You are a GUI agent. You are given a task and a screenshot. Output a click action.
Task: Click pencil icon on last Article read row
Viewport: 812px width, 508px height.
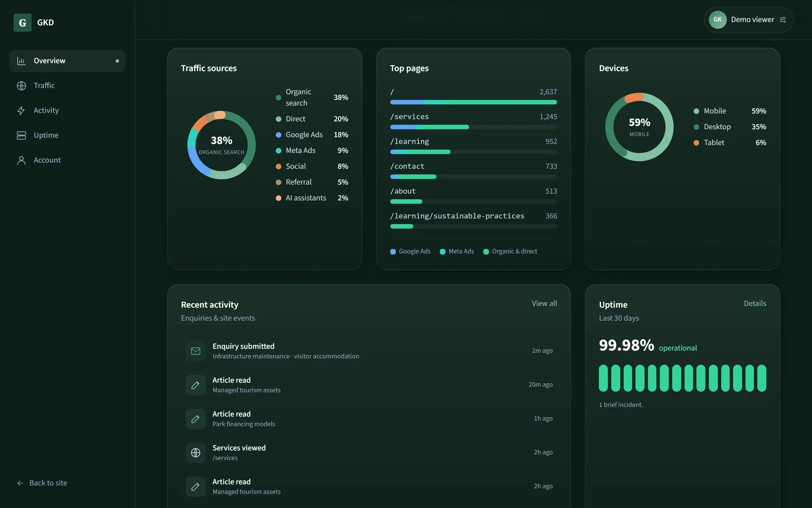[x=195, y=487]
